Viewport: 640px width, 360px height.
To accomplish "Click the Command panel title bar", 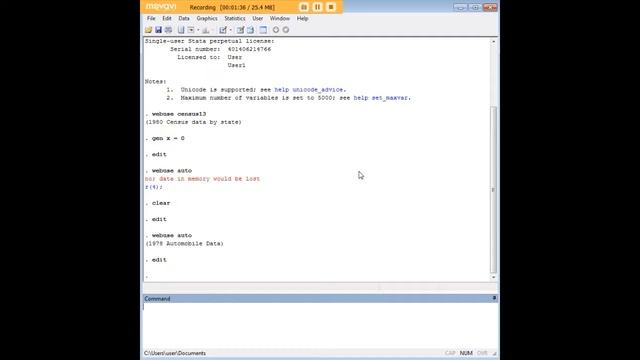I will 320,298.
